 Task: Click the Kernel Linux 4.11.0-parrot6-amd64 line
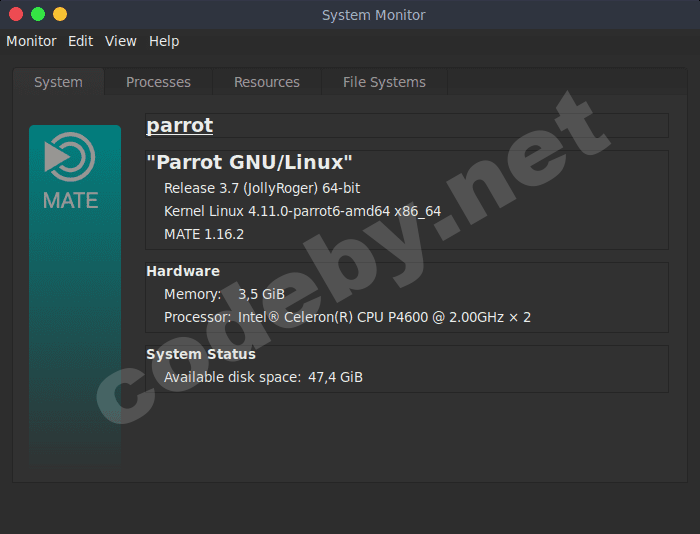tap(302, 211)
